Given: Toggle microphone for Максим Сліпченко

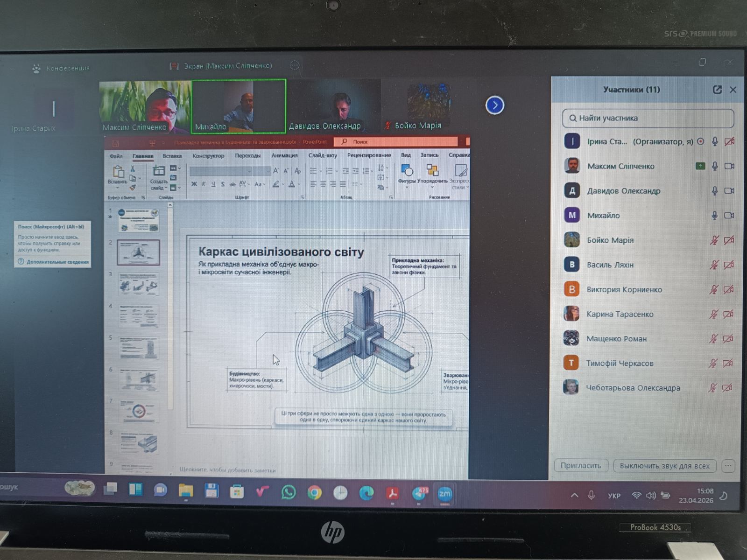Looking at the screenshot, I should 714,166.
